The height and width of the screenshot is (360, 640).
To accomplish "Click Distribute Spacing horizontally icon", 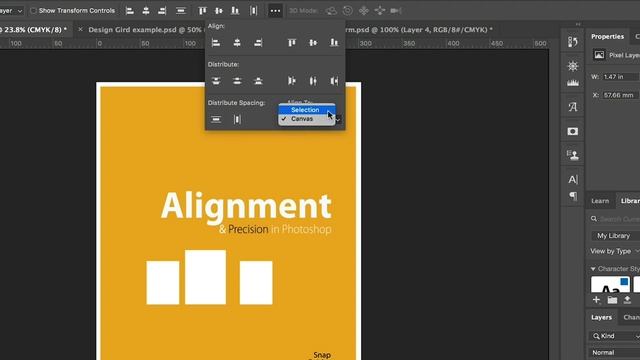I will pos(237,119).
